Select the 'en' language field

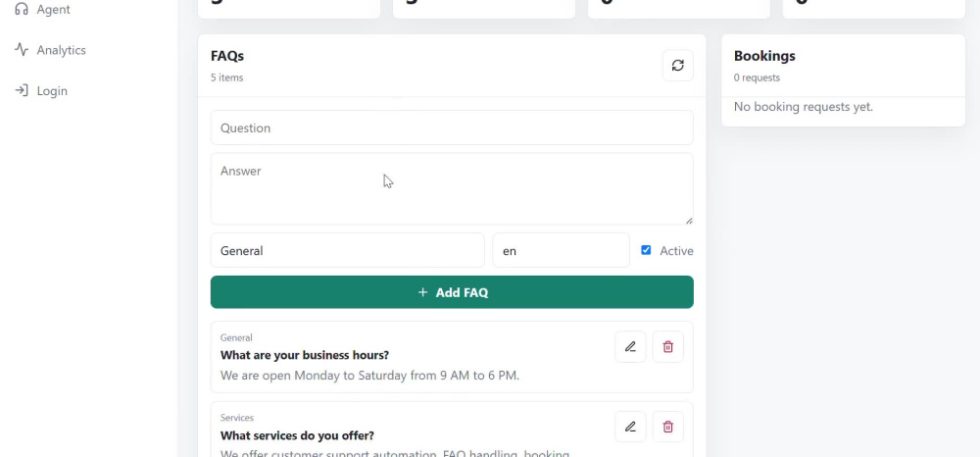561,250
